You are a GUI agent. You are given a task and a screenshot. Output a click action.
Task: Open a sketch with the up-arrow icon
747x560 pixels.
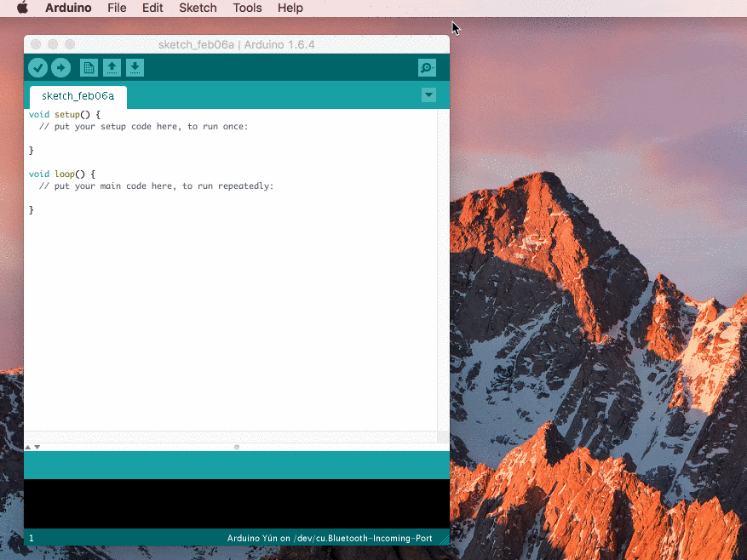click(x=112, y=67)
